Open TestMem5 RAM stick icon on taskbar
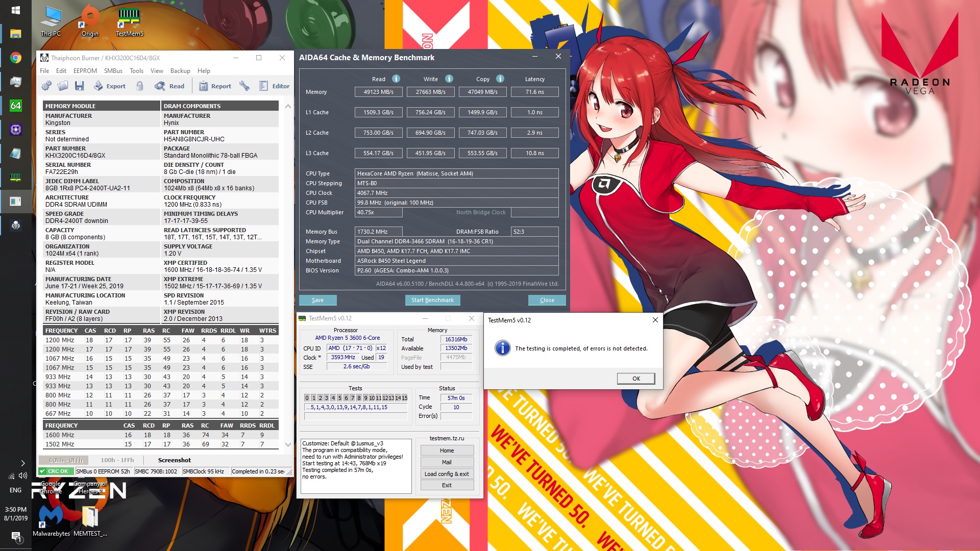 (x=15, y=178)
